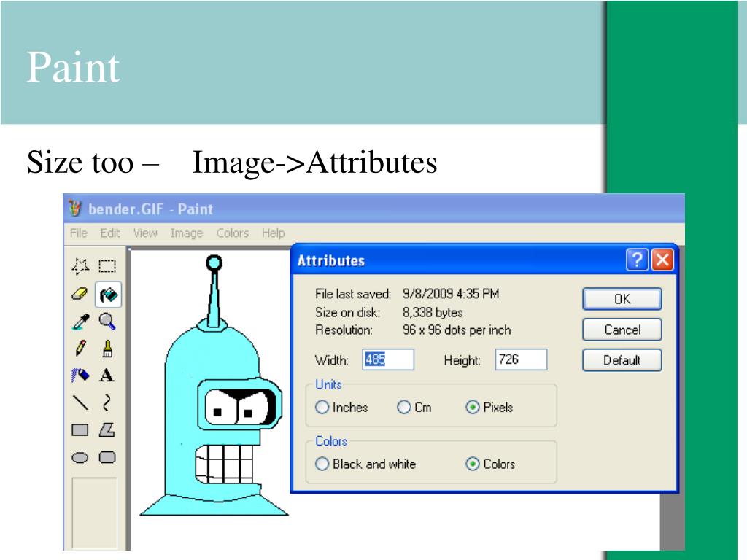747x560 pixels.
Task: Select the Rectangle shape tool
Action: coord(80,430)
